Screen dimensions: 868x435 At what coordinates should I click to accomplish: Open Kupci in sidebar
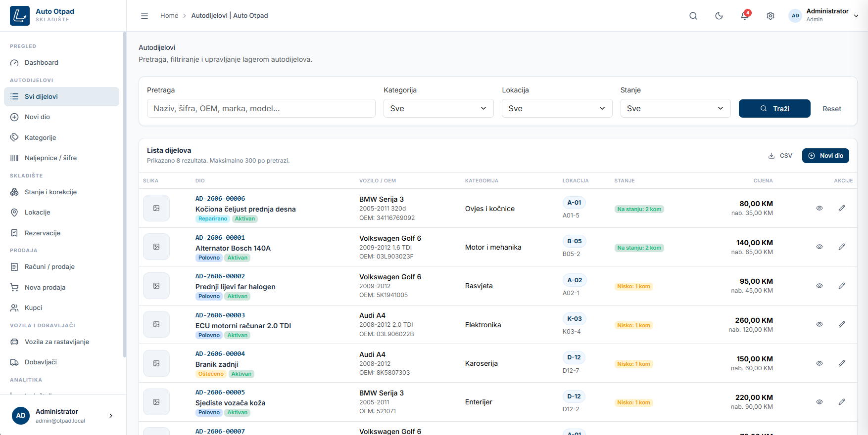click(61, 308)
